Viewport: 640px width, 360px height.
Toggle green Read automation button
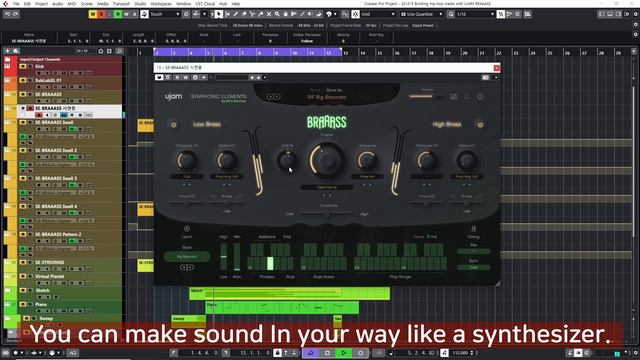(118, 14)
